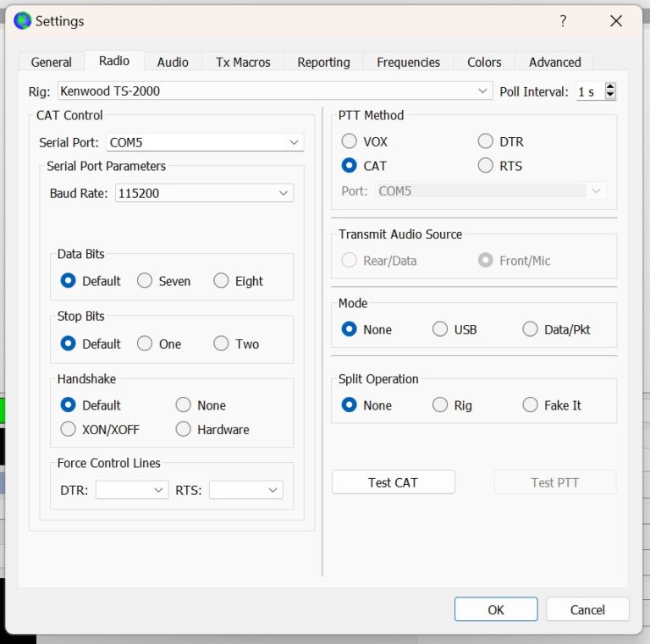Select VOX as PTT method
Image resolution: width=650 pixels, height=644 pixels.
(x=350, y=141)
